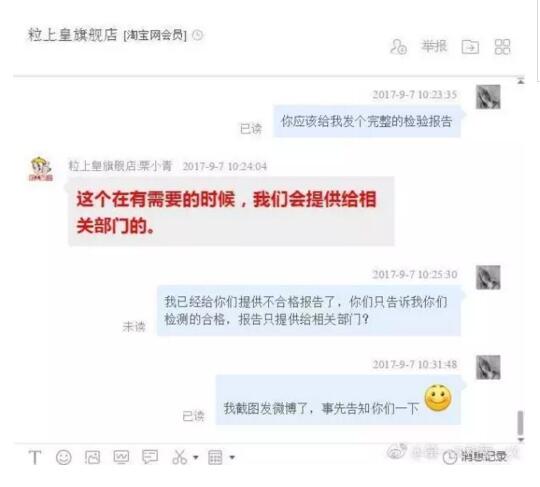
Task: Expand the scissors screenshot dropdown arrow
Action: [196, 457]
